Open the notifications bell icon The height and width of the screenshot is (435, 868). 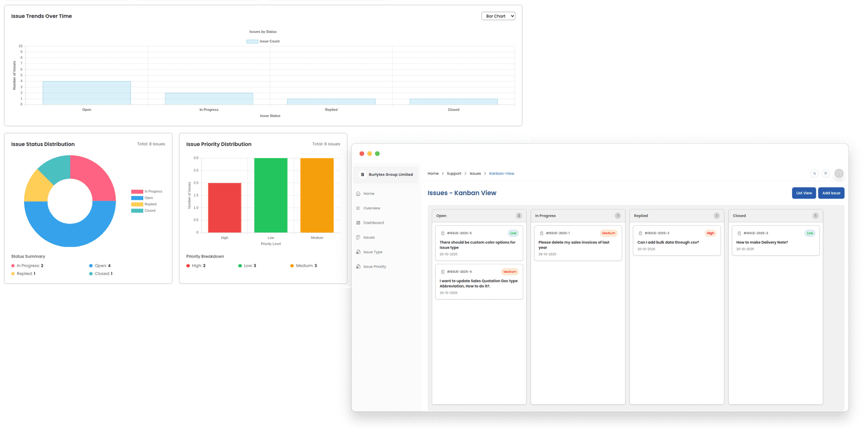(826, 173)
